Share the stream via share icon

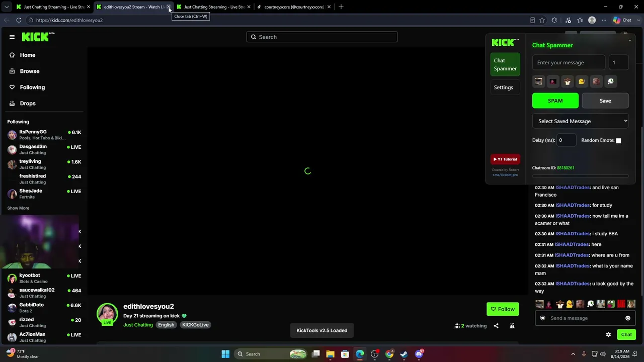click(x=496, y=326)
